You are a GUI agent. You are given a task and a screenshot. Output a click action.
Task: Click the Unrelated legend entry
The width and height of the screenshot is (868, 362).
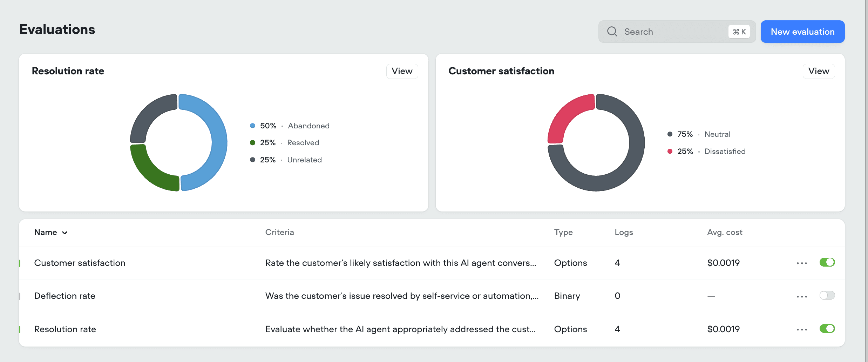286,160
